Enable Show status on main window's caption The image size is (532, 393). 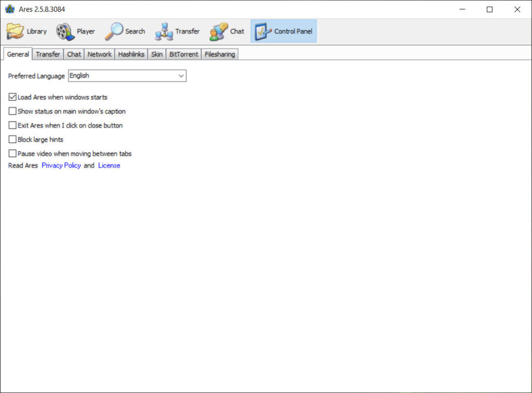point(12,111)
